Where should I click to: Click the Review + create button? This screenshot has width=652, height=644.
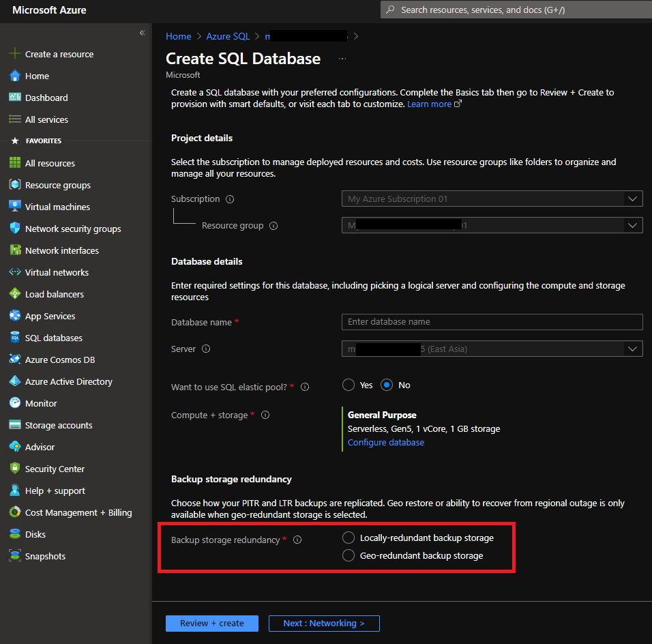click(212, 624)
